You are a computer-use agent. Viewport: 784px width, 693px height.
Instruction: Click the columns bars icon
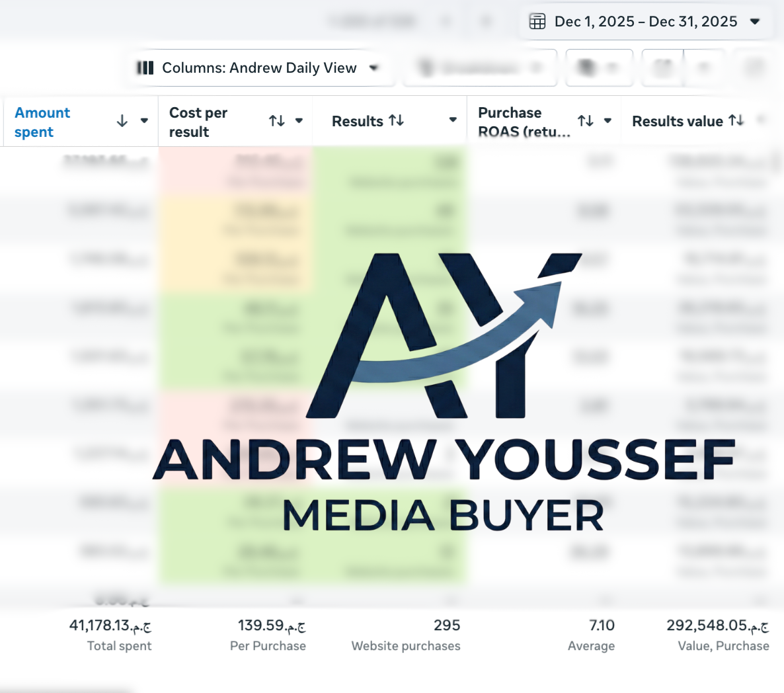point(145,68)
